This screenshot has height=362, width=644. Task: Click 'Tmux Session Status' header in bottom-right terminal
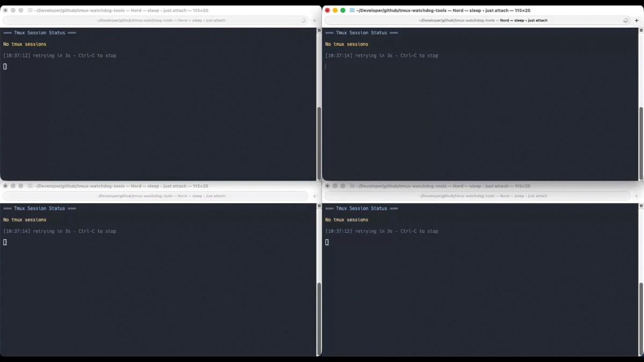point(362,209)
